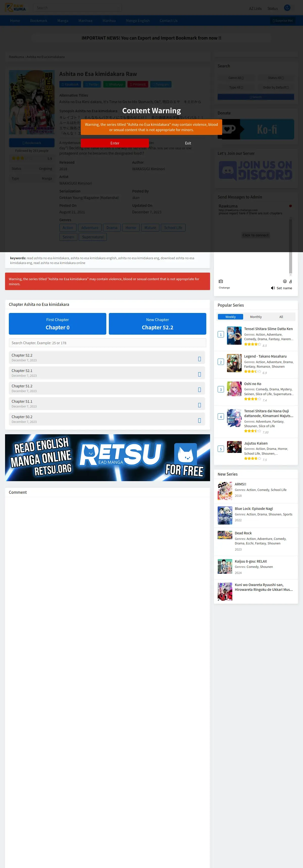Image resolution: width=303 pixels, height=868 pixels.
Task: Expand Order by Default dropdown
Action: (x=276, y=87)
